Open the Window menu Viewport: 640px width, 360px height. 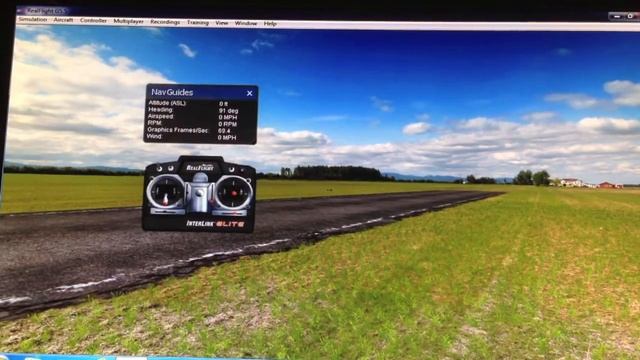pos(246,23)
